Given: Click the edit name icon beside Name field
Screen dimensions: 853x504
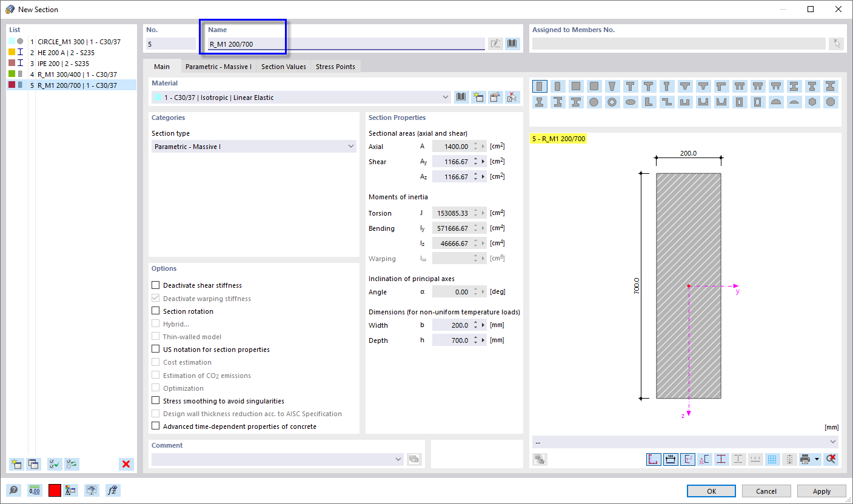Looking at the screenshot, I should coord(495,44).
